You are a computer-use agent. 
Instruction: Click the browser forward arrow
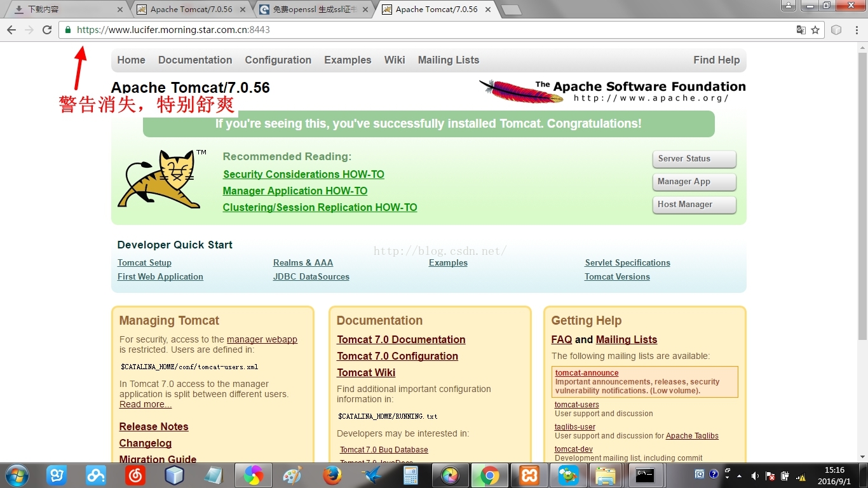coord(29,30)
